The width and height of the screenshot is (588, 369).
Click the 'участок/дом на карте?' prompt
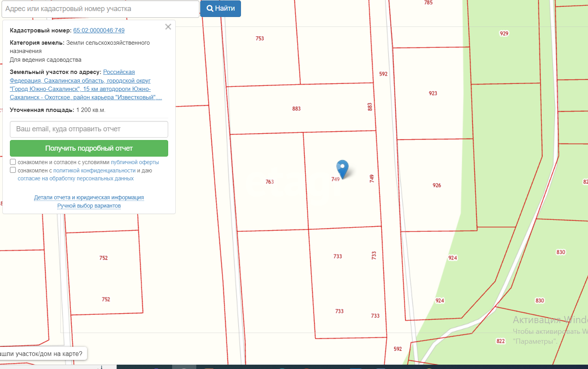pos(42,354)
